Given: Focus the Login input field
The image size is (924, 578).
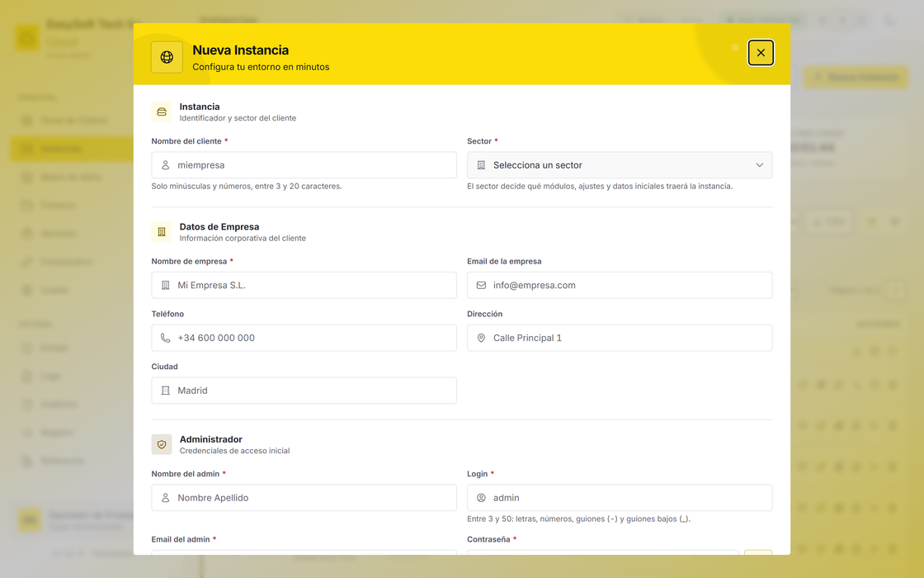Looking at the screenshot, I should pyautogui.click(x=620, y=498).
